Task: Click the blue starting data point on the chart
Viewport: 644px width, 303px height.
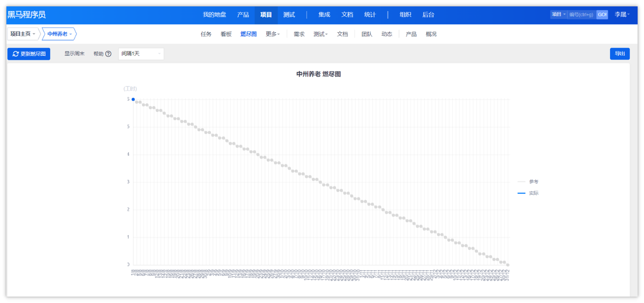Action: pyautogui.click(x=133, y=100)
